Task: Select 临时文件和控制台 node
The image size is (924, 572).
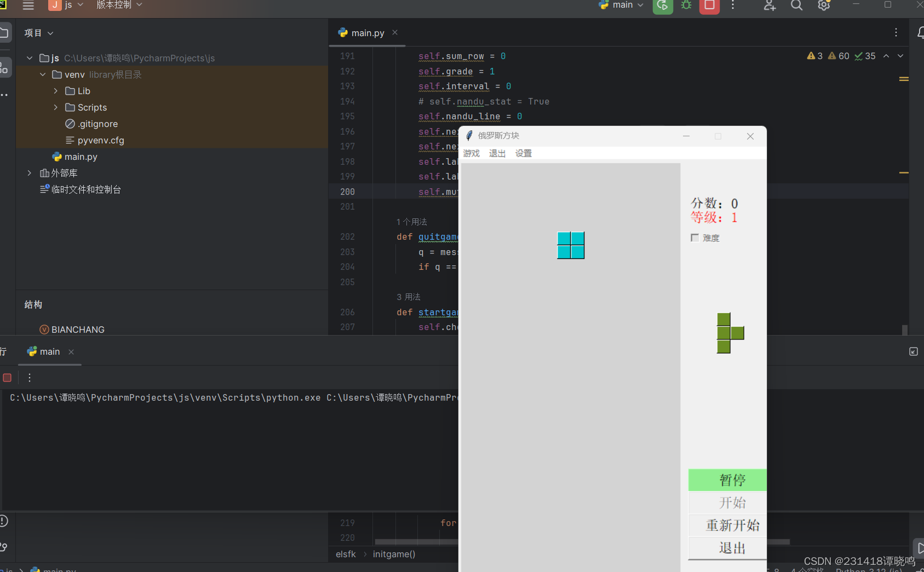Action: [x=81, y=189]
